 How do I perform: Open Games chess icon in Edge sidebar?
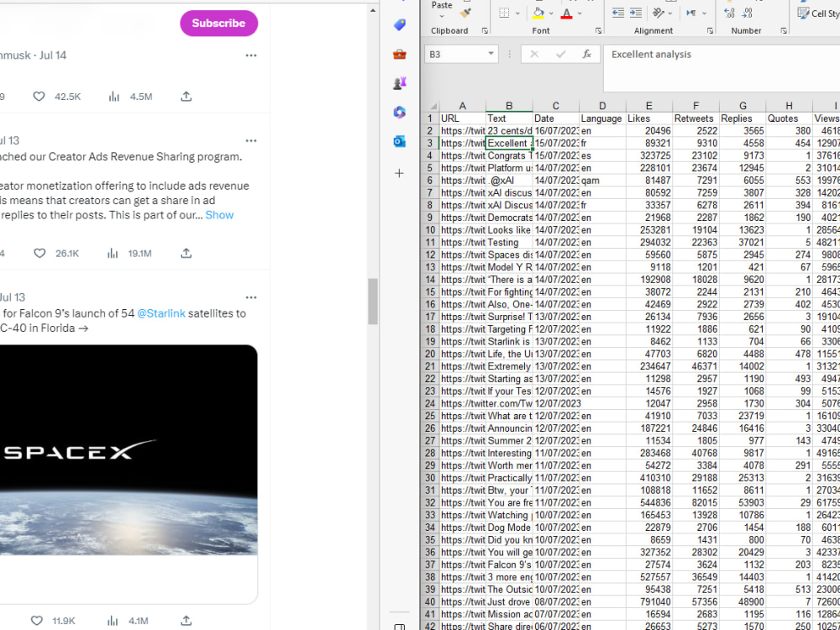pos(400,83)
